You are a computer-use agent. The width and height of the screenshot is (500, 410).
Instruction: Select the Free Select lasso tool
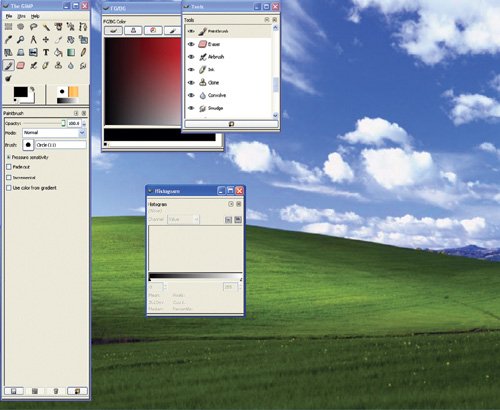(x=33, y=27)
